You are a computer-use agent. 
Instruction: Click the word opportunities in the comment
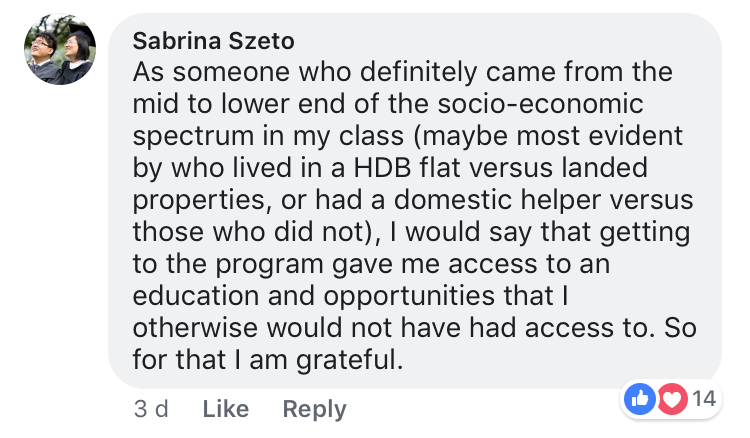[409, 296]
